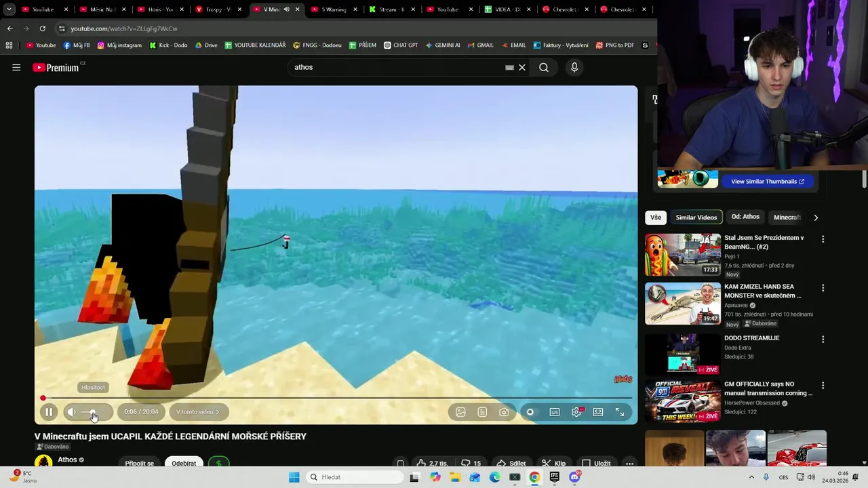Go back with the browser back arrow
Screen dimensions: 868x488
[9, 28]
